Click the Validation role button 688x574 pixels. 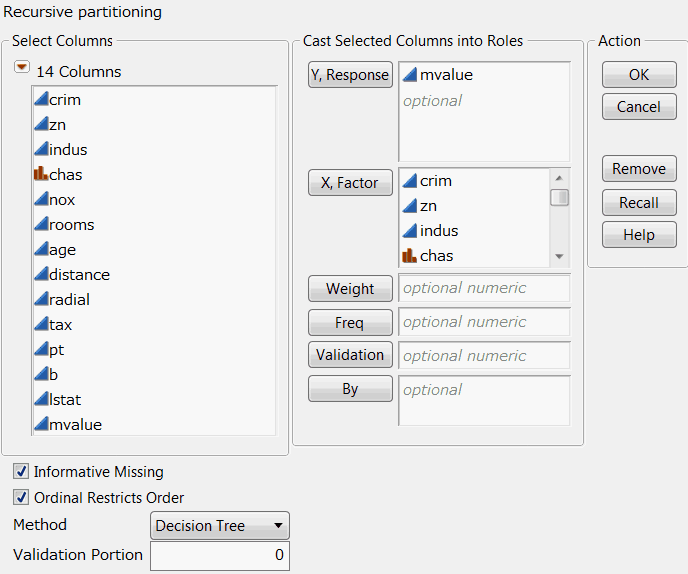click(x=350, y=355)
